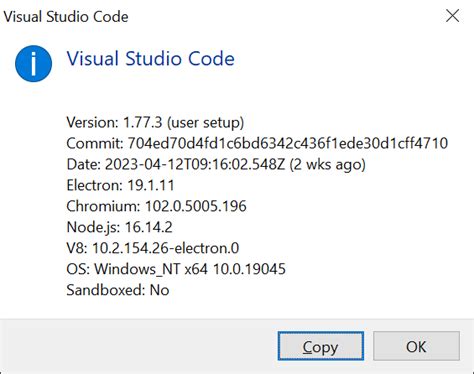
Task: Click the OS Windows_NT x64 line
Action: tap(176, 269)
